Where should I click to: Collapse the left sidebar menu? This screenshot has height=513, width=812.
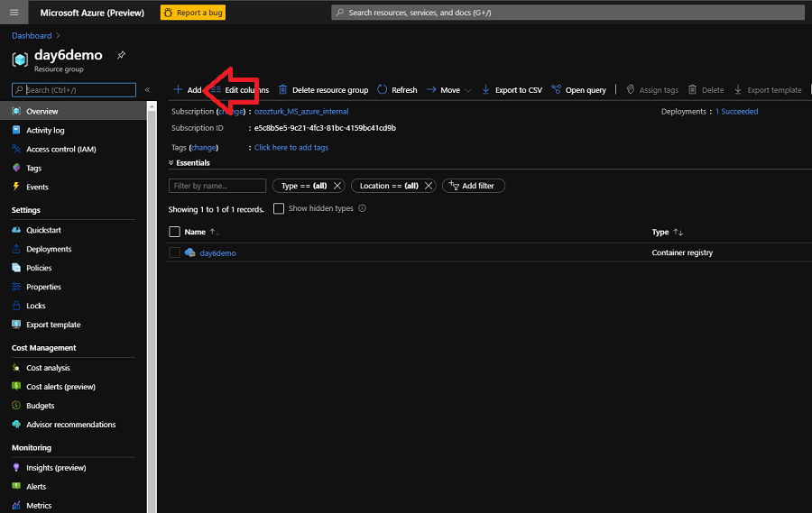pos(147,90)
